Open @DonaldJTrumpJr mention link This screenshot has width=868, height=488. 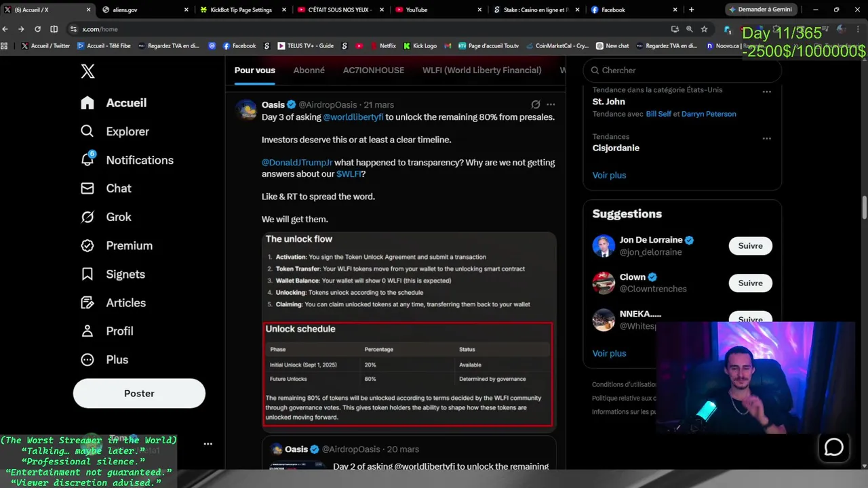[x=297, y=163]
